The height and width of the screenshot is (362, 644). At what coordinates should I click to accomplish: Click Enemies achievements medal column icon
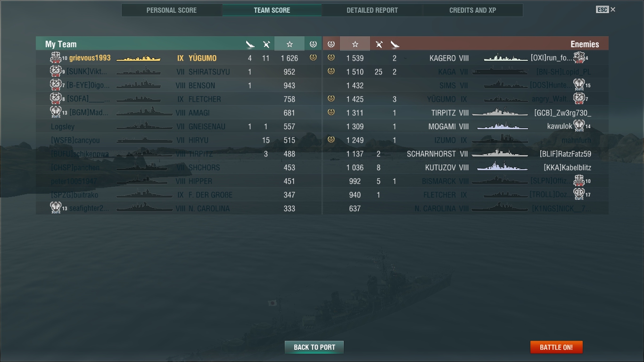[x=331, y=44]
